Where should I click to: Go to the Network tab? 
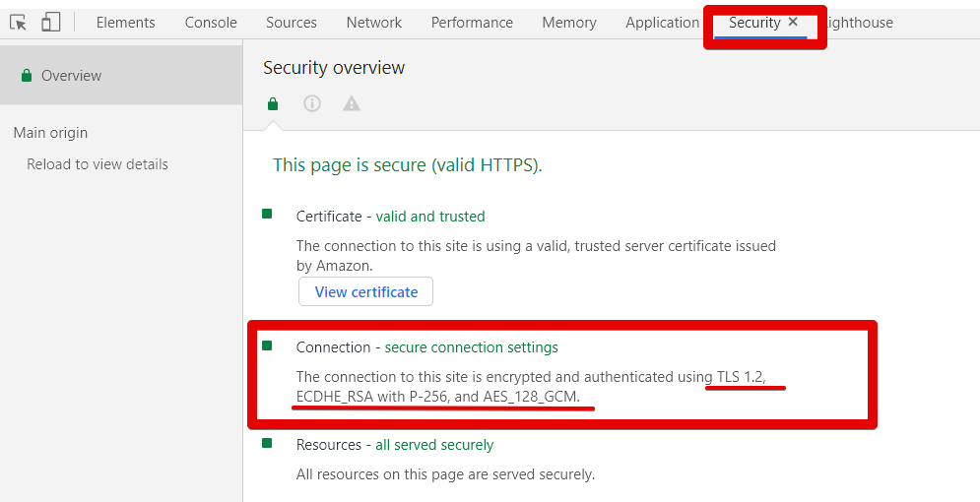(374, 23)
